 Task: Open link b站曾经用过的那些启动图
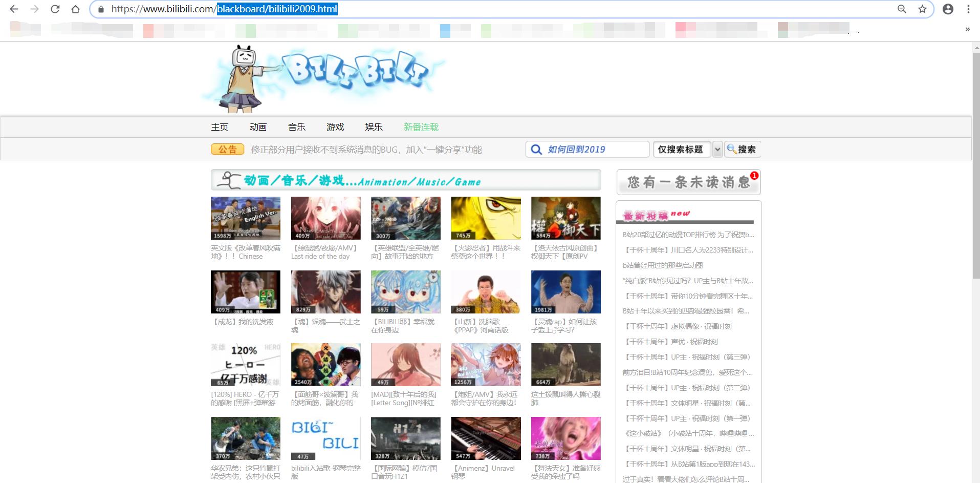pos(663,265)
